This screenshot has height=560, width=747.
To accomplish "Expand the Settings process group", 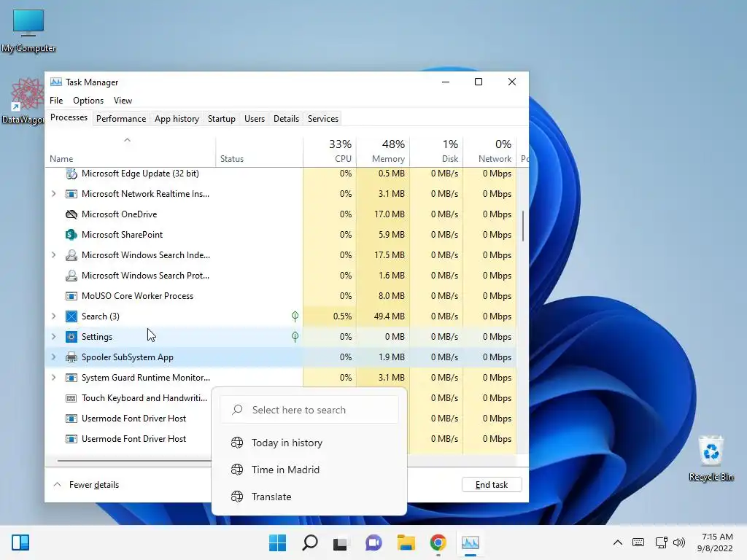I will [x=53, y=337].
